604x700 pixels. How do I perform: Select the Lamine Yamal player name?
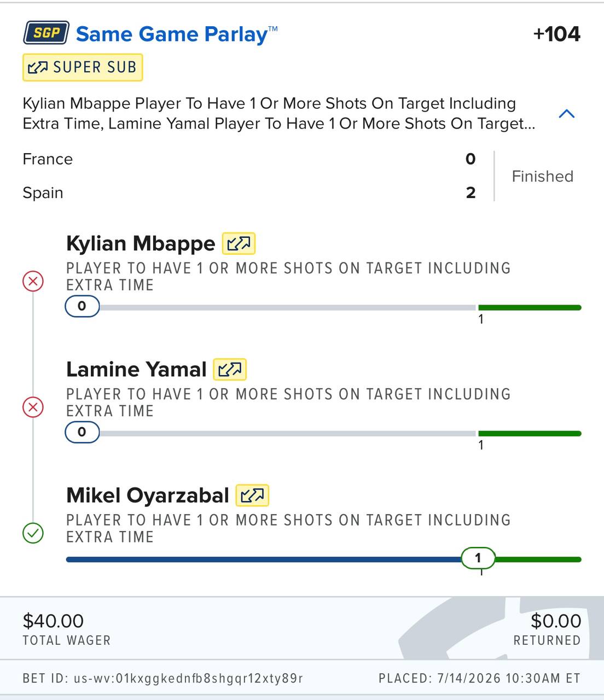point(136,369)
